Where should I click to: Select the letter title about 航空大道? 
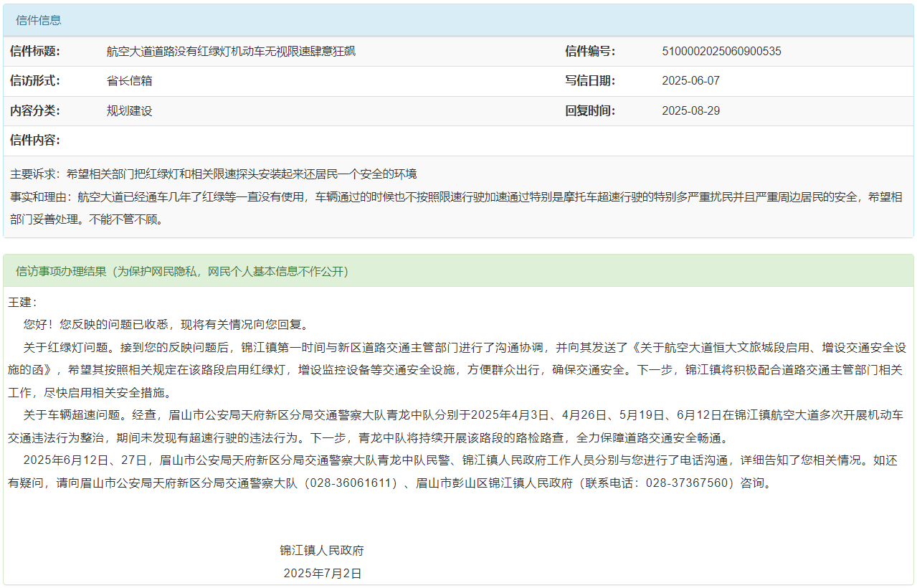pos(231,52)
